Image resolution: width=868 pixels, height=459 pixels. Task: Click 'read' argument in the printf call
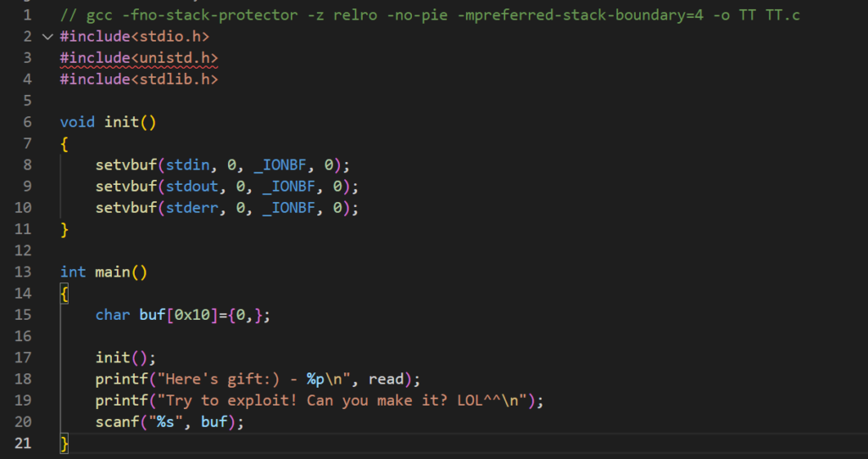point(386,379)
